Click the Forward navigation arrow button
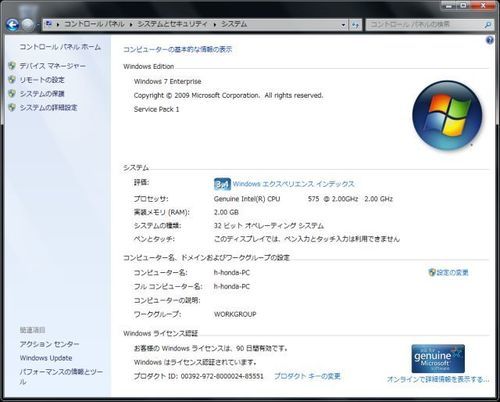500x402 pixels. 28,24
